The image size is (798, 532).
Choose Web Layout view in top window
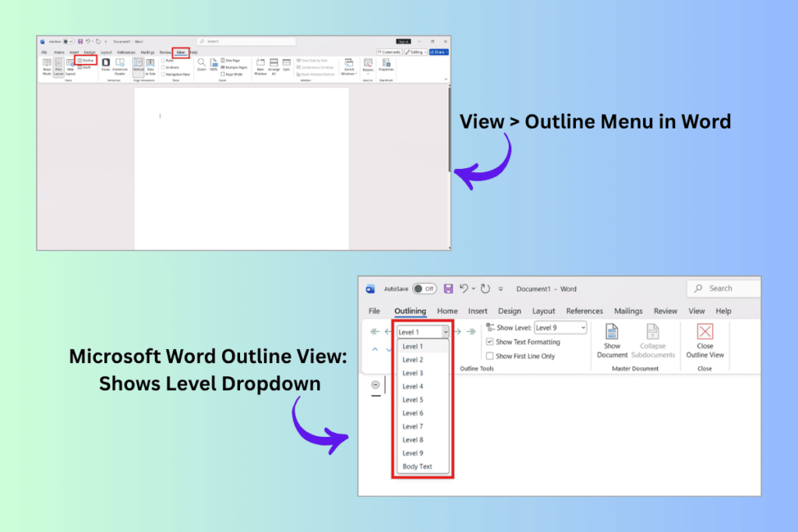point(70,67)
